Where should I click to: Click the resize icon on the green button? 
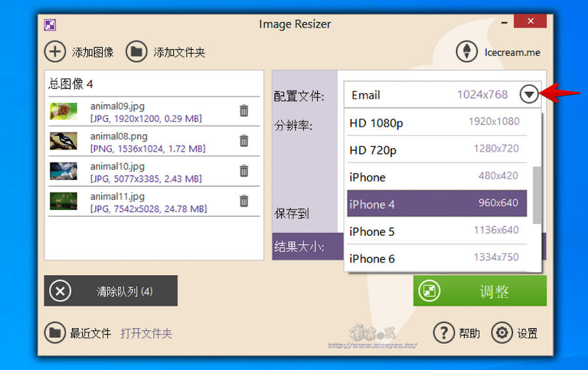pos(429,291)
